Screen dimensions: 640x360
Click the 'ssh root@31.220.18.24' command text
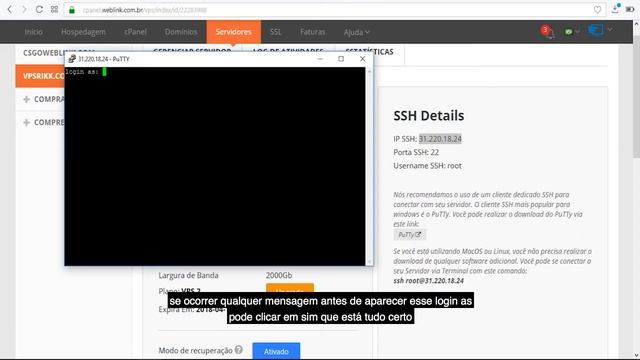[429, 281]
